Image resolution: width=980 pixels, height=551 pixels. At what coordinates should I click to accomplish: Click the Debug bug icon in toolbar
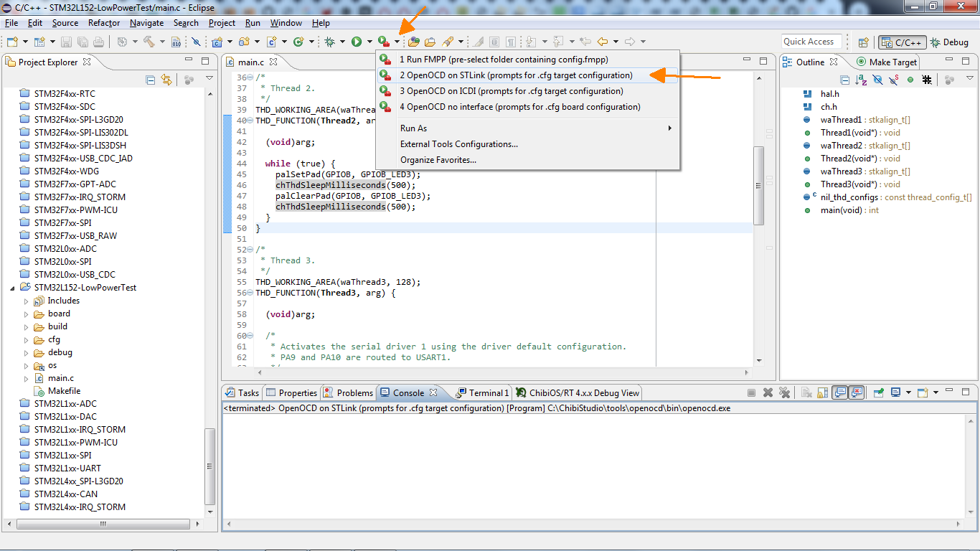[x=330, y=42]
